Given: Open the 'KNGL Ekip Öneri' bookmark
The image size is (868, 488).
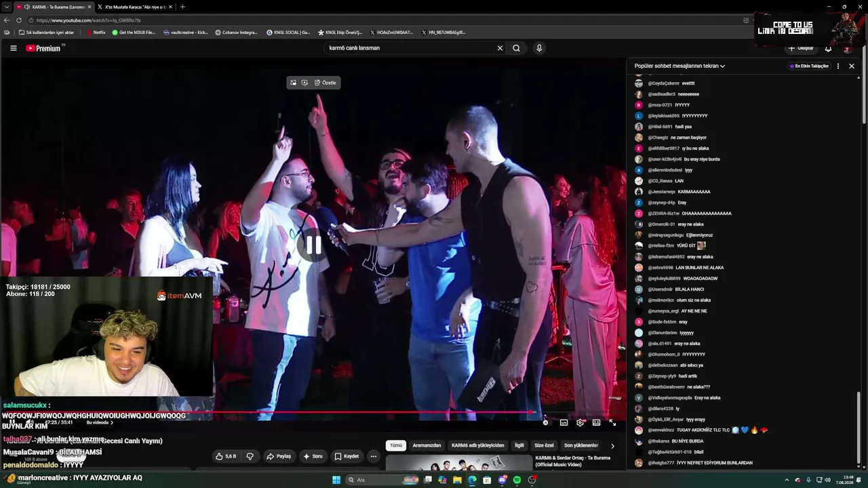Looking at the screenshot, I should 340,32.
